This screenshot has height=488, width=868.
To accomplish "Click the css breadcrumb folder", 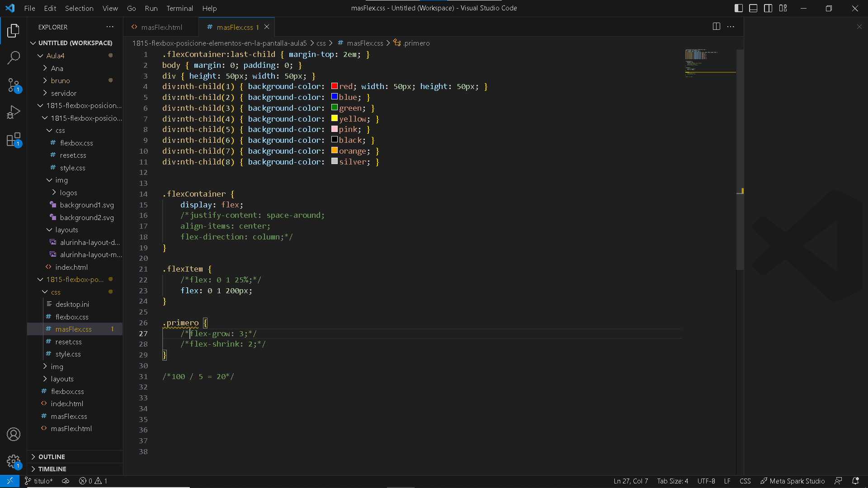I will [x=321, y=43].
